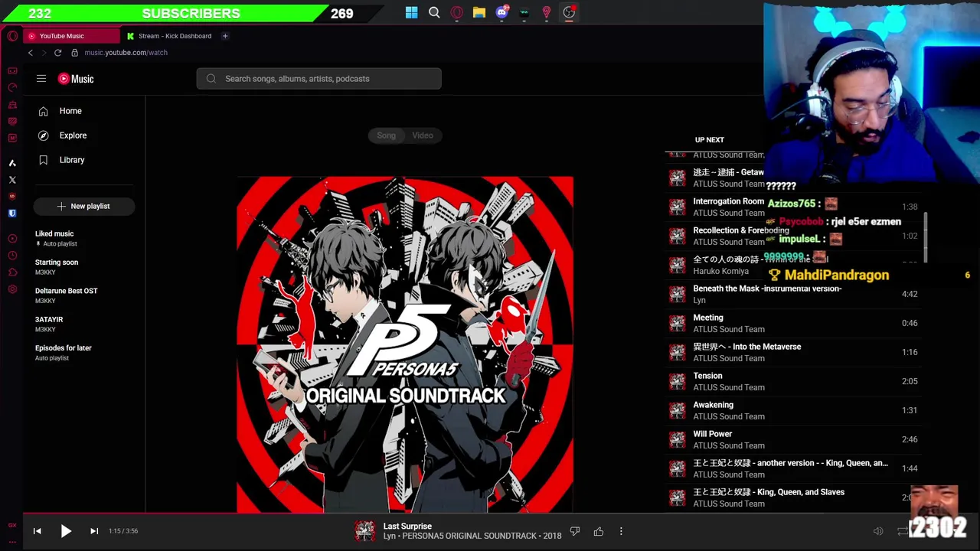Open Opera sidebar extensions cube icon
This screenshot has width=980, height=551.
(12, 272)
